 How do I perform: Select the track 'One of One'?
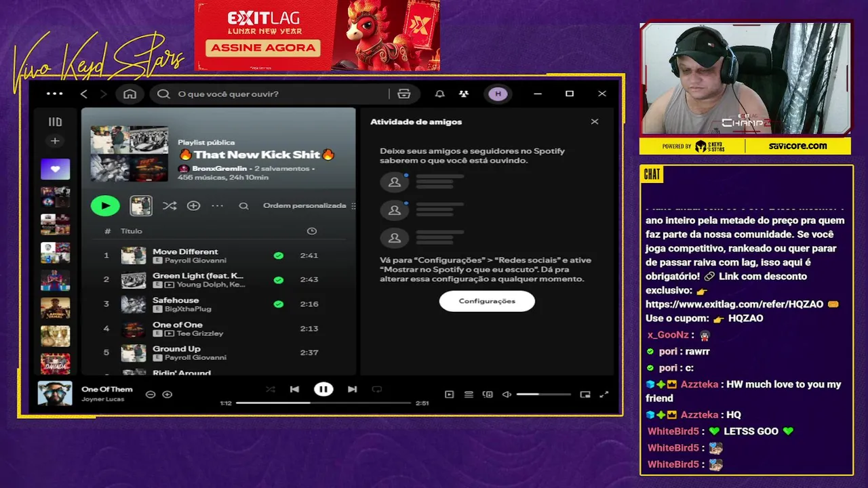[218, 328]
